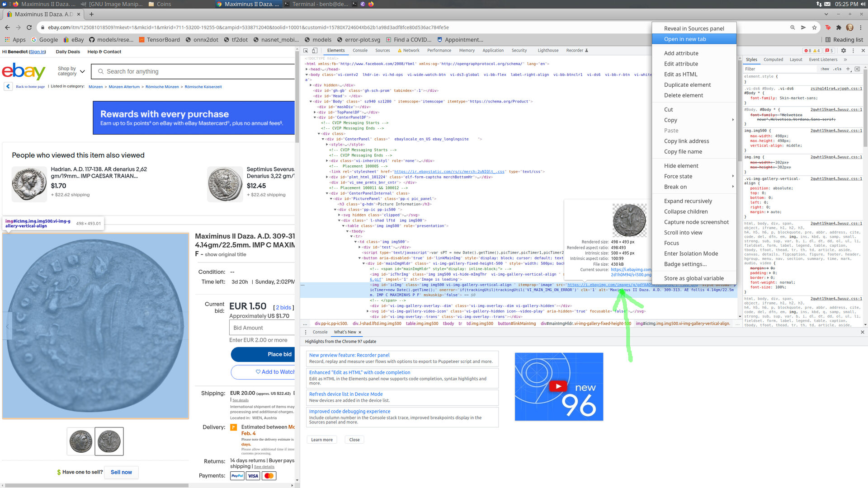Click the new style rule plus icon
The image size is (868, 488).
(x=848, y=69)
